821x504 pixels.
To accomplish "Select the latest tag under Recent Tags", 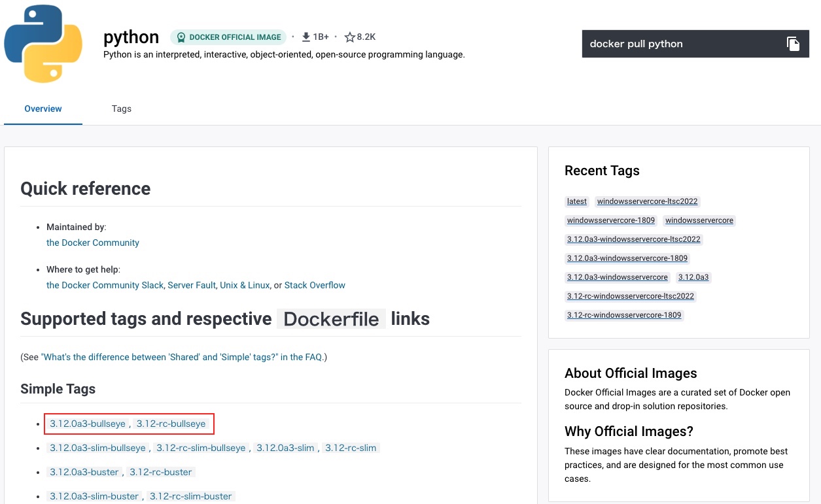I will pos(577,201).
